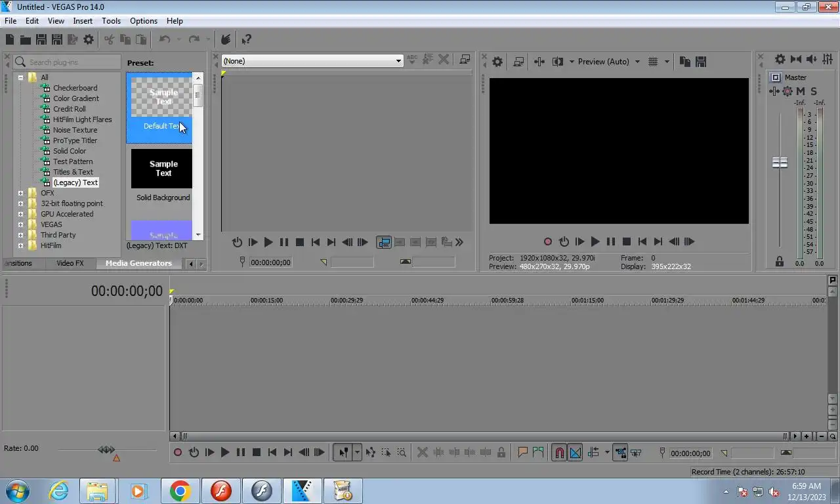This screenshot has width=840, height=504.
Task: Redo the last undone action
Action: point(194,40)
